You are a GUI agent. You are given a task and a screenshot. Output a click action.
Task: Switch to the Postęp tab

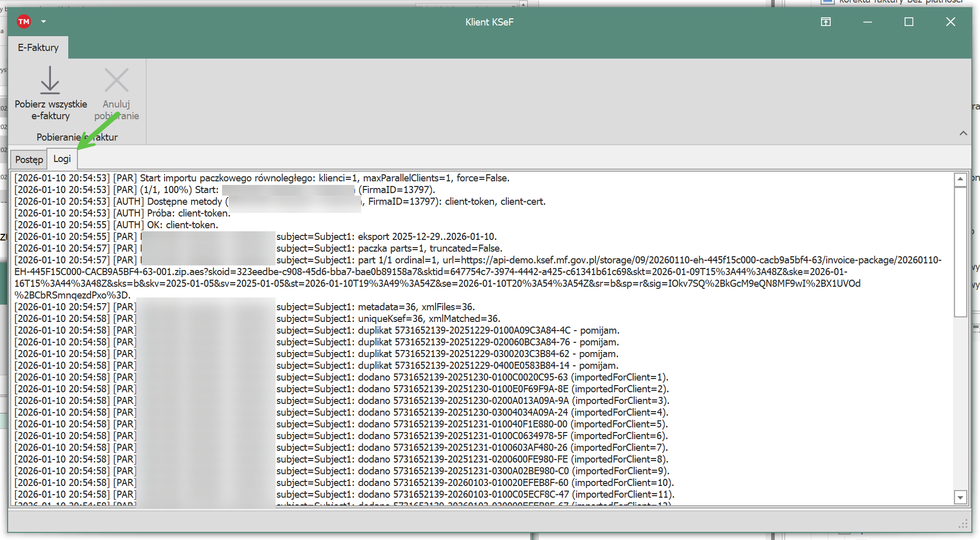(29, 159)
